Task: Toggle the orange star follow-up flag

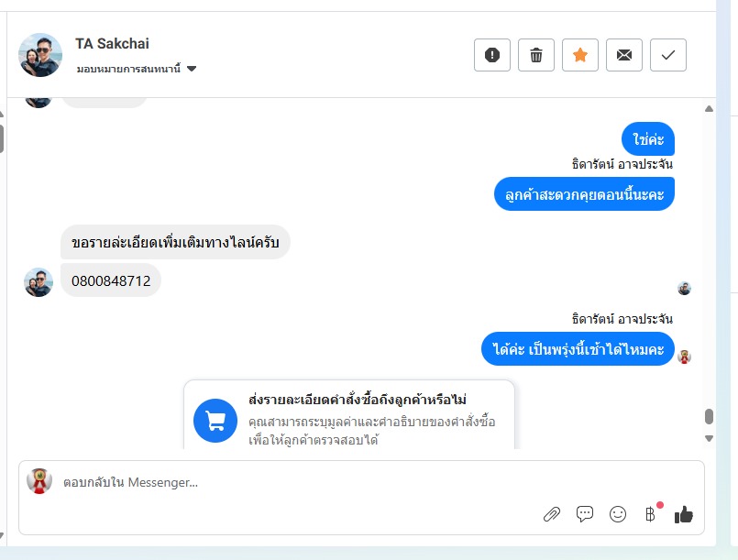Action: pyautogui.click(x=580, y=55)
